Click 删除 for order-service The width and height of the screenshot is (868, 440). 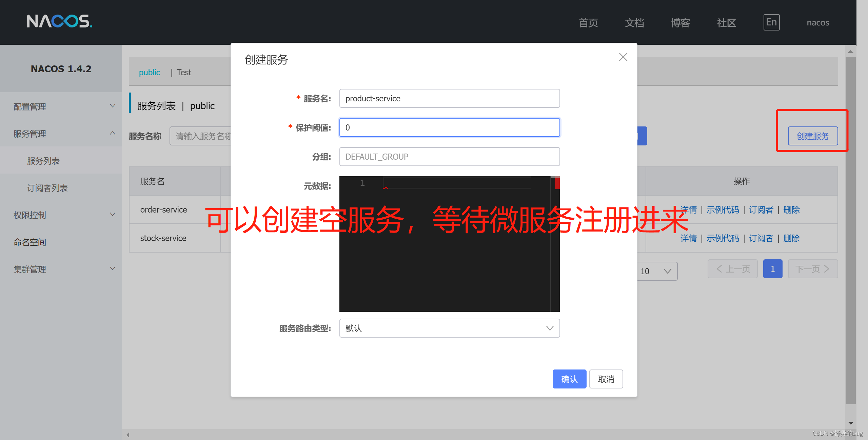(x=791, y=210)
